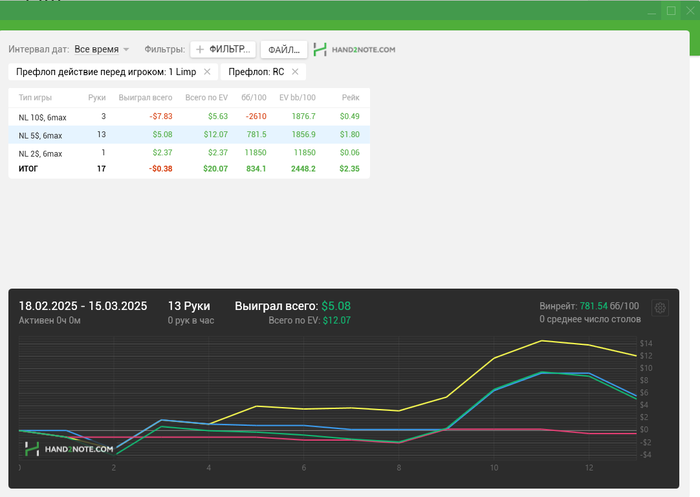Remove the 'Префлоп: RC' filter chip
700x497 pixels.
294,72
